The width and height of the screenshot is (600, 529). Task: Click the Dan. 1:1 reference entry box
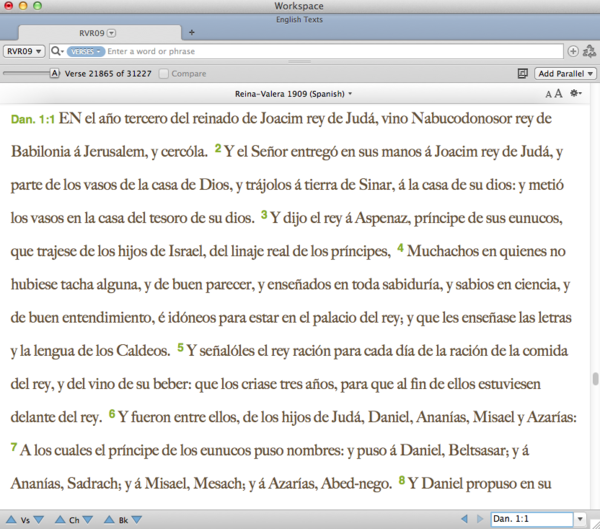tap(532, 519)
